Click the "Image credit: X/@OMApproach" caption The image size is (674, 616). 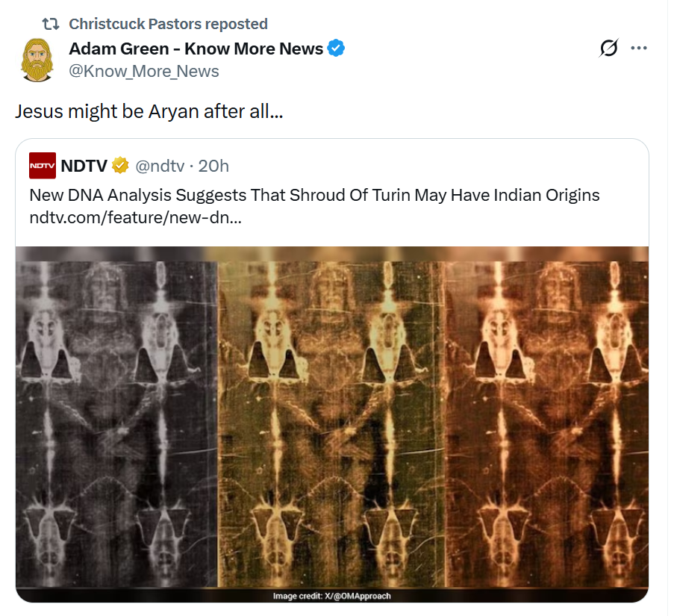pos(332,596)
